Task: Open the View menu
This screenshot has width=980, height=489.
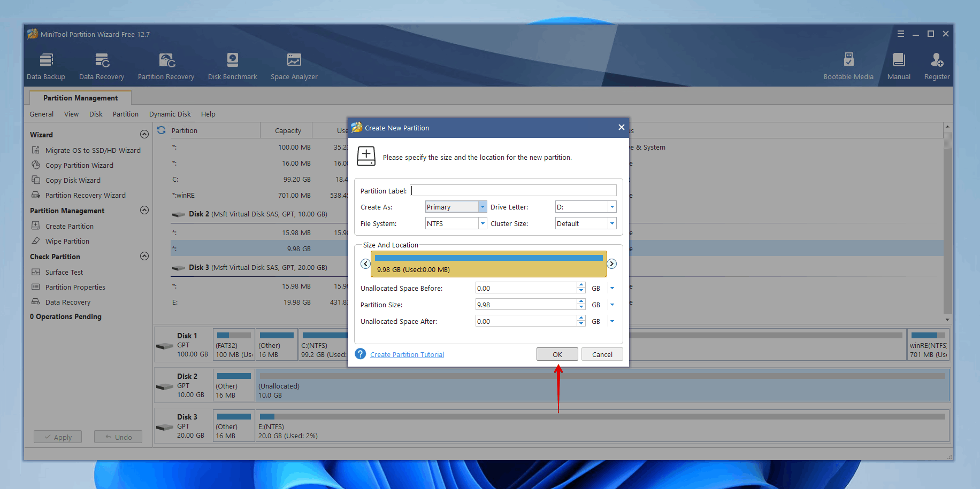Action: point(71,114)
